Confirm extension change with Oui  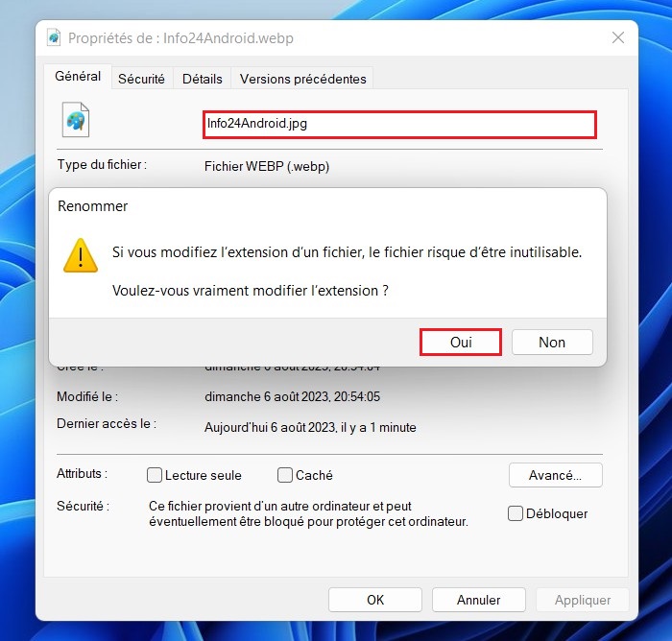tap(461, 342)
